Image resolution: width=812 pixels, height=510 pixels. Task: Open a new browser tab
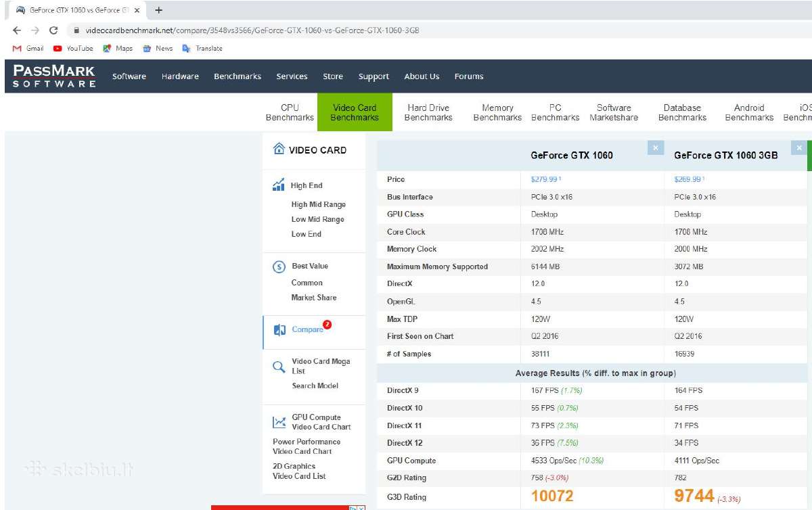point(159,10)
